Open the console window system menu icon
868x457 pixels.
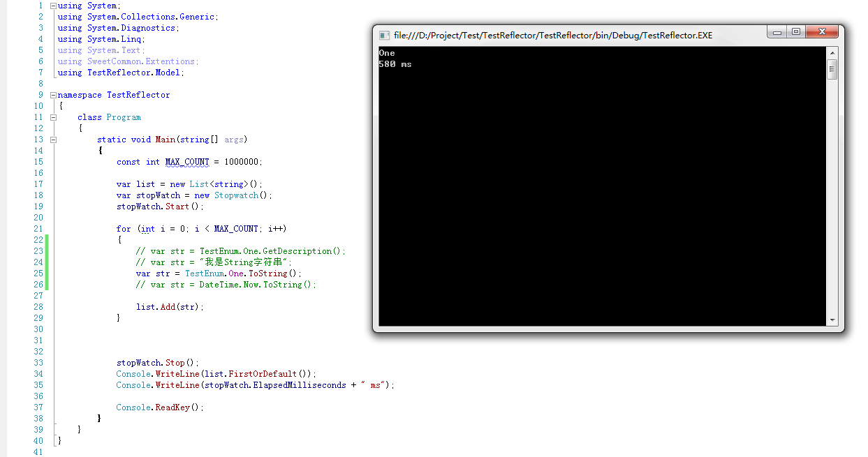pos(384,35)
